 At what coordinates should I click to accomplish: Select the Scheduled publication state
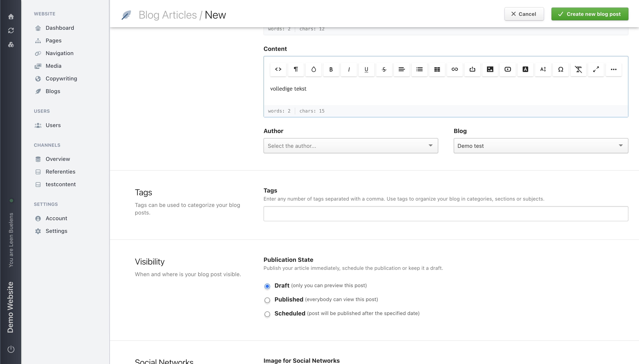pos(267,314)
